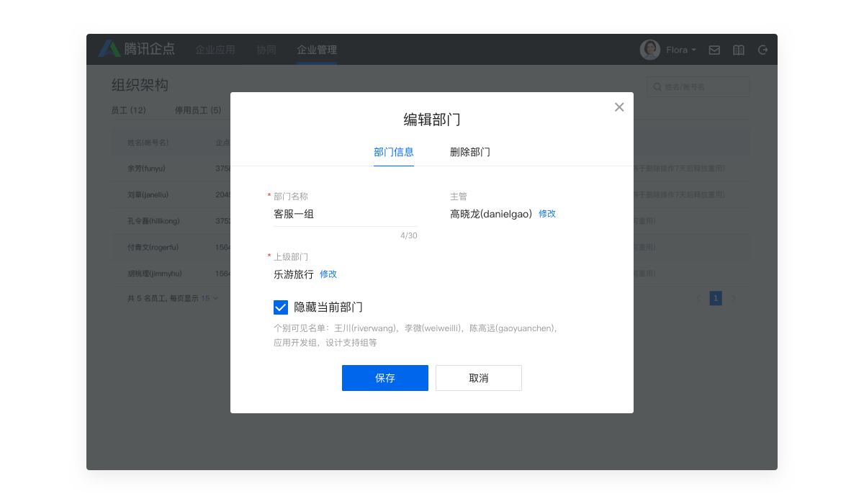The width and height of the screenshot is (864, 504).
Task: Select the 部门信息 tab
Action: point(393,152)
